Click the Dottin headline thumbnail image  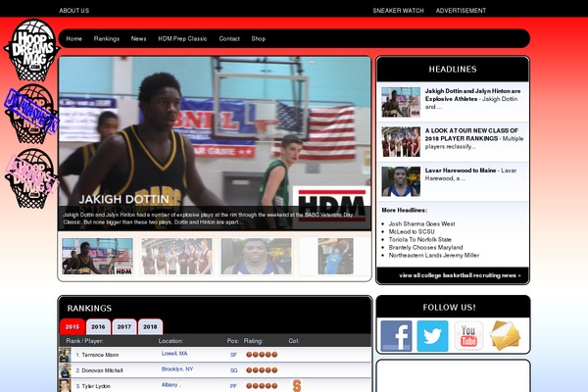401,102
